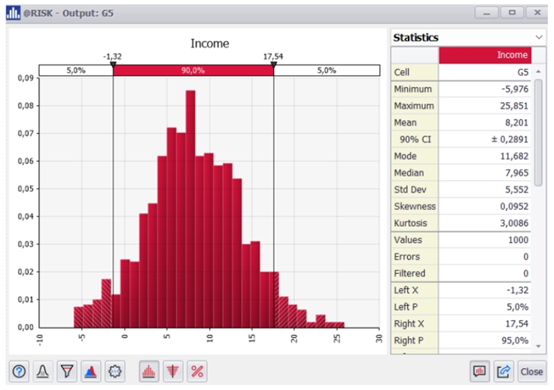554x390 pixels.
Task: Click the statistics panel scrollbar thumb
Action: [538, 132]
